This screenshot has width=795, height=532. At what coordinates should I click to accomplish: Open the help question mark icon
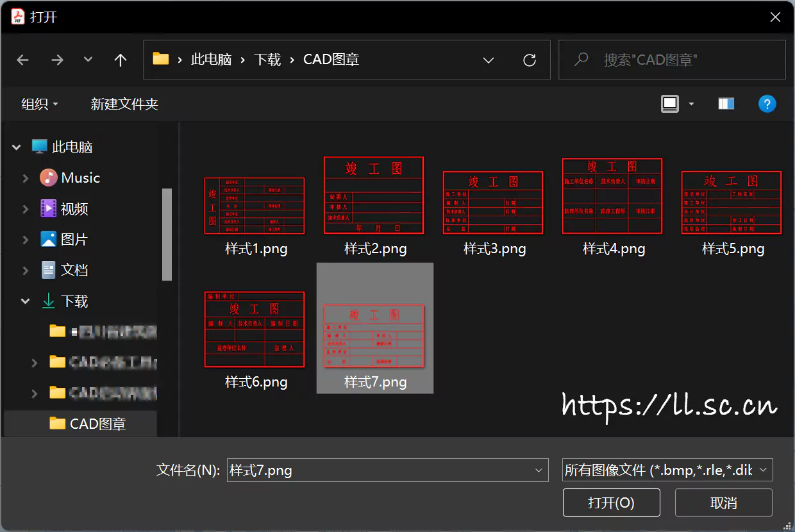767,104
